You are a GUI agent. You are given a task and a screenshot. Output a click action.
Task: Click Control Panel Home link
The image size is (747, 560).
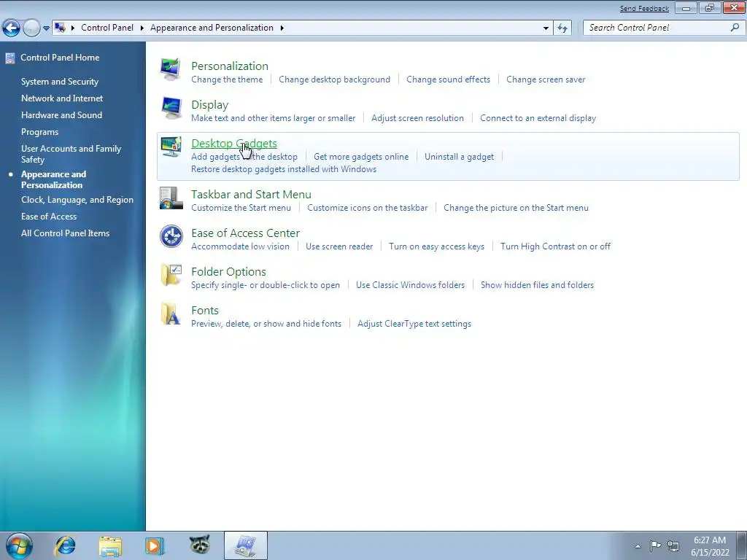pyautogui.click(x=60, y=57)
